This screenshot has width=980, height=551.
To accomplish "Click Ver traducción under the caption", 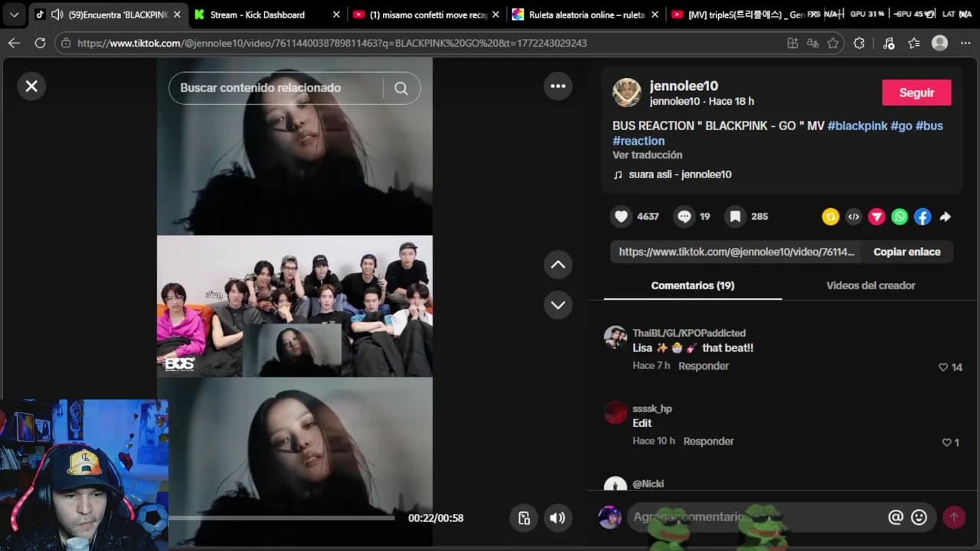I will click(x=647, y=155).
